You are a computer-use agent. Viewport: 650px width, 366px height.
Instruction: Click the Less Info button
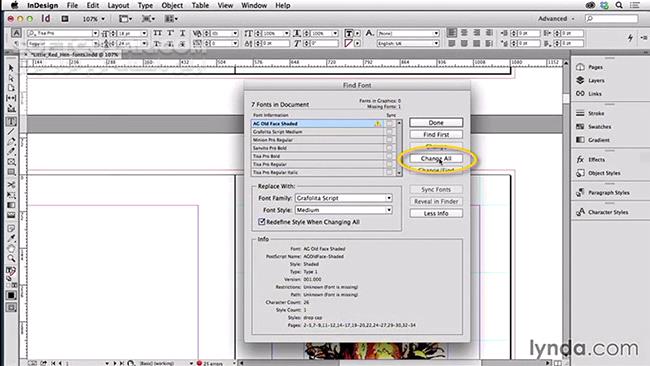tap(436, 213)
